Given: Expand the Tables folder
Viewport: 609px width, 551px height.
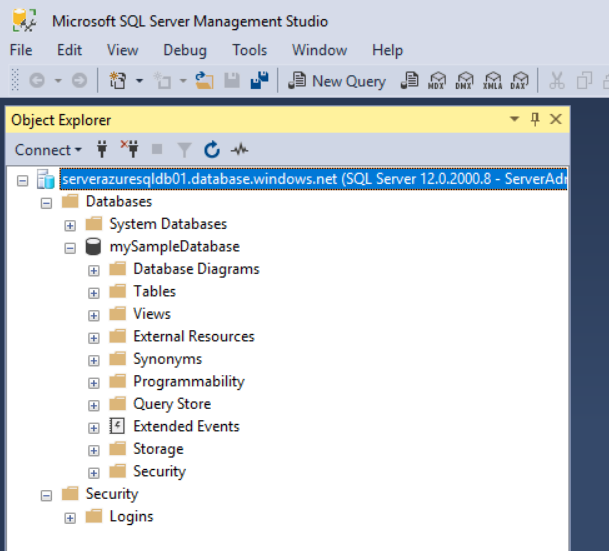Looking at the screenshot, I should pyautogui.click(x=94, y=293).
